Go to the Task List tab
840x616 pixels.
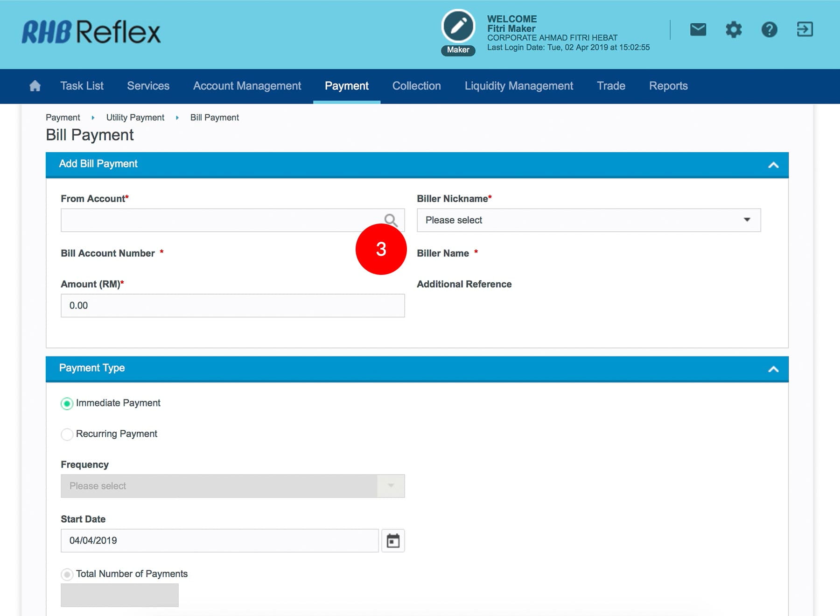(82, 86)
